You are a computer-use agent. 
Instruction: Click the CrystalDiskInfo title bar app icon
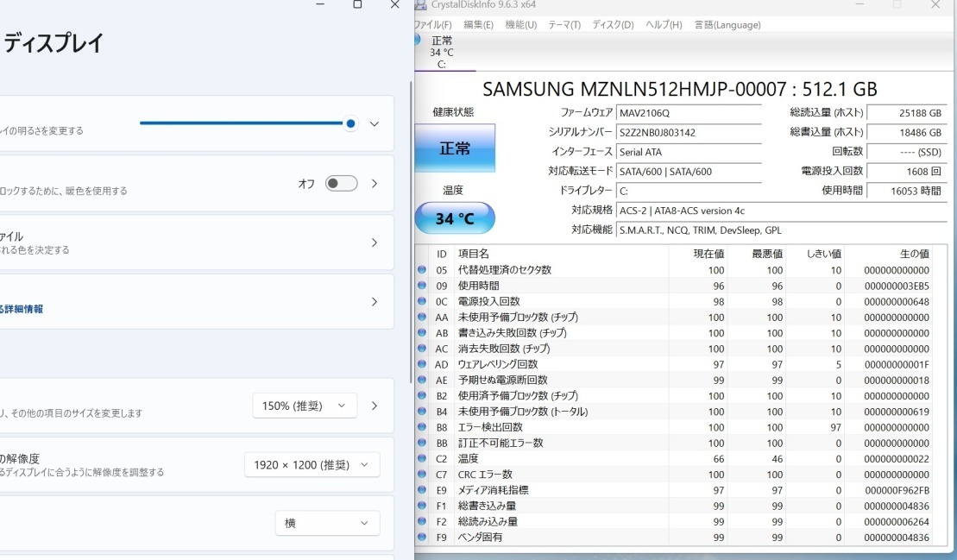[x=420, y=5]
